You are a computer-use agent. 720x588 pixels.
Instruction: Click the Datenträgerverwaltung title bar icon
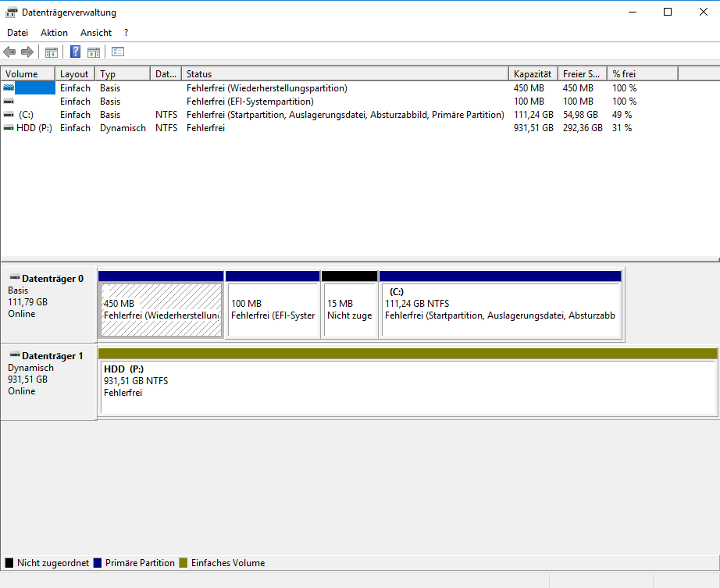coord(11,12)
